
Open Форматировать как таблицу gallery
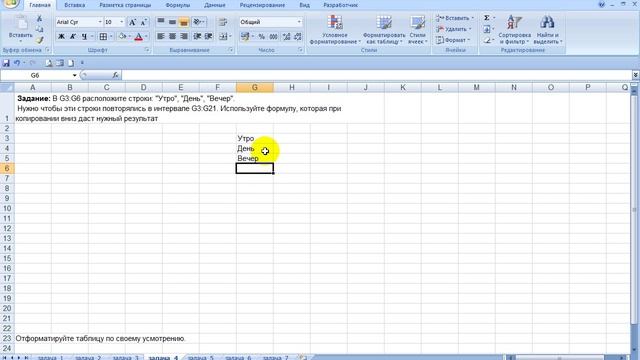pyautogui.click(x=384, y=30)
